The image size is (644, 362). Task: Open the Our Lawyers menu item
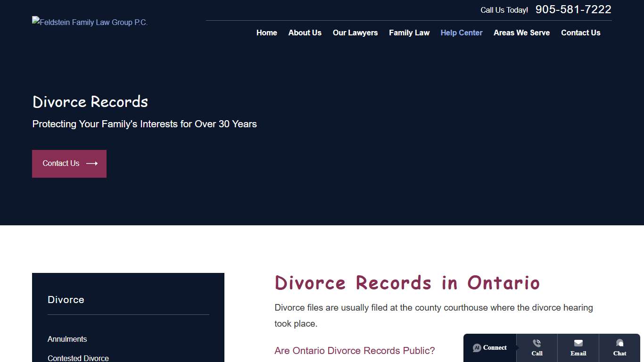355,33
